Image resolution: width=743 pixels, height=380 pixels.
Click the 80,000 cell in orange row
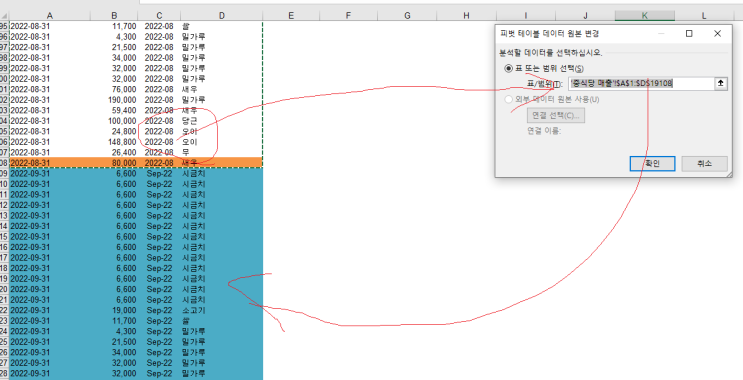coord(114,163)
